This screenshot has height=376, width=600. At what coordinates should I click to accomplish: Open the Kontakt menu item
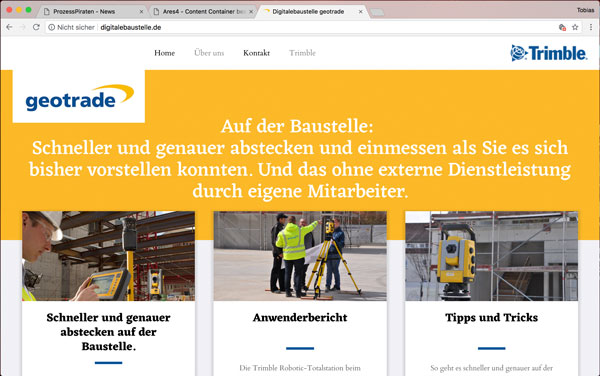[256, 53]
